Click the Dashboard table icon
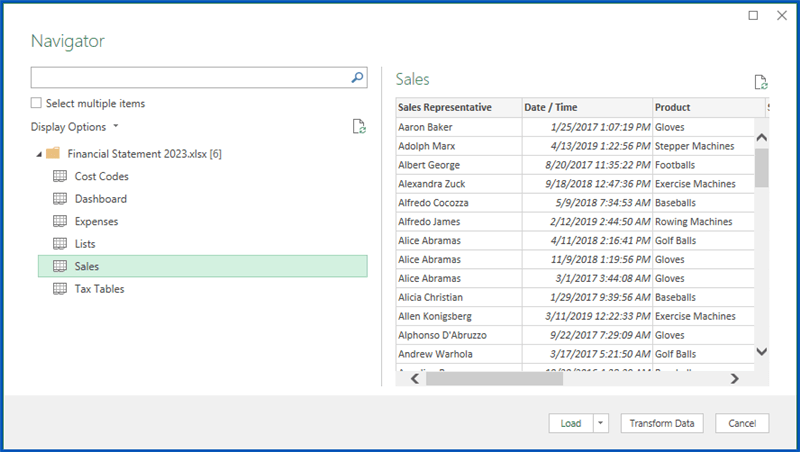Viewport: 800px width, 452px height. pyautogui.click(x=59, y=199)
